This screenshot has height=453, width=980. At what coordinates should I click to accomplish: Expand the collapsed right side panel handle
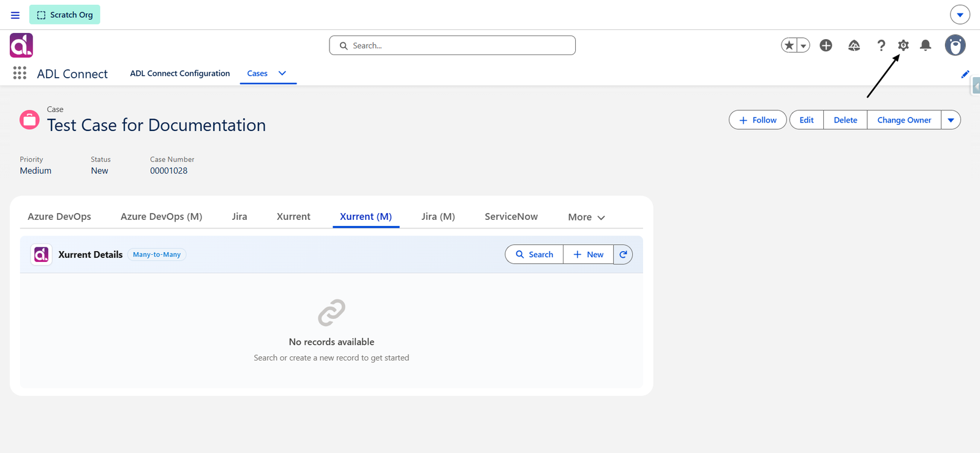pos(976,87)
